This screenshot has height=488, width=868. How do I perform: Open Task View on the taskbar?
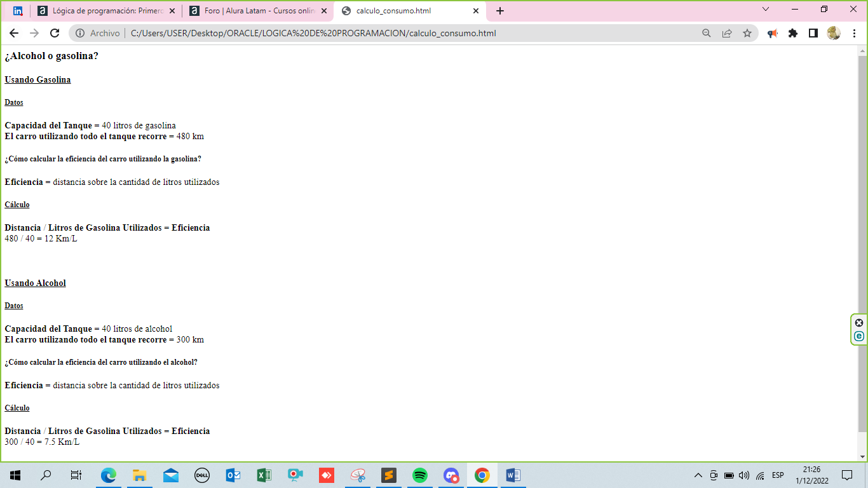tap(76, 475)
